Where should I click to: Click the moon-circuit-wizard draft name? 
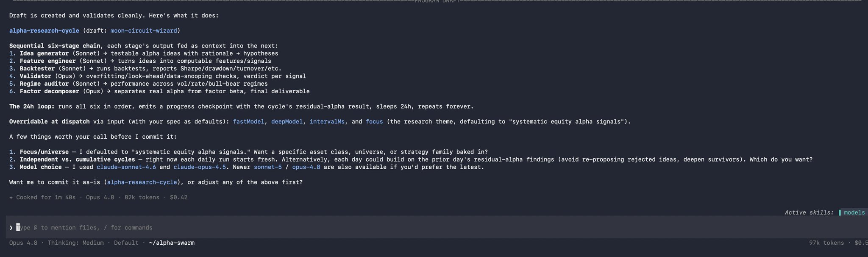point(144,31)
